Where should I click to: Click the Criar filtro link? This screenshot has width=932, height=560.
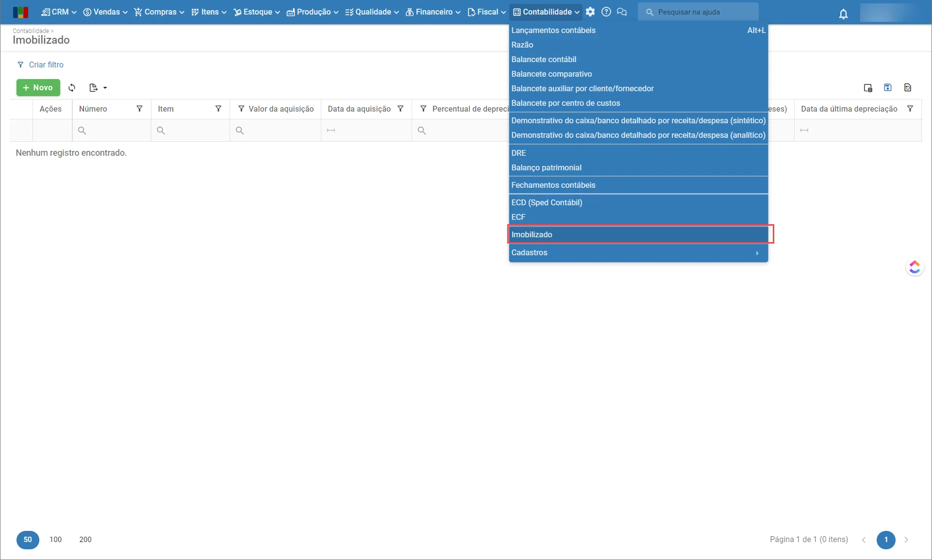click(x=46, y=65)
